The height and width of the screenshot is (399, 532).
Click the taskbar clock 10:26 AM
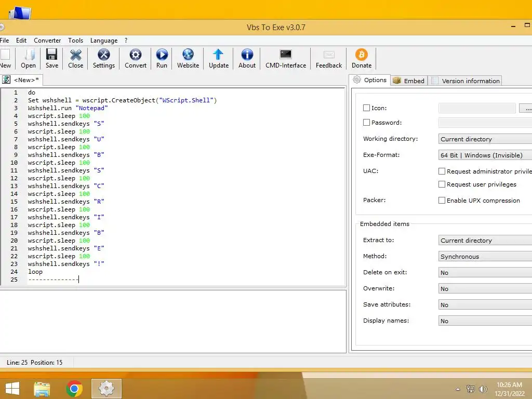[x=509, y=385]
